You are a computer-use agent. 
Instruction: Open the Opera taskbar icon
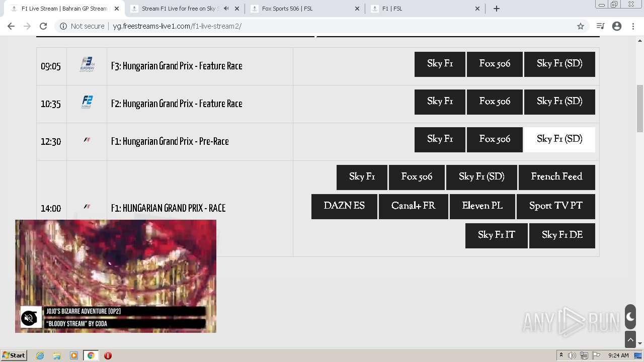click(x=108, y=355)
